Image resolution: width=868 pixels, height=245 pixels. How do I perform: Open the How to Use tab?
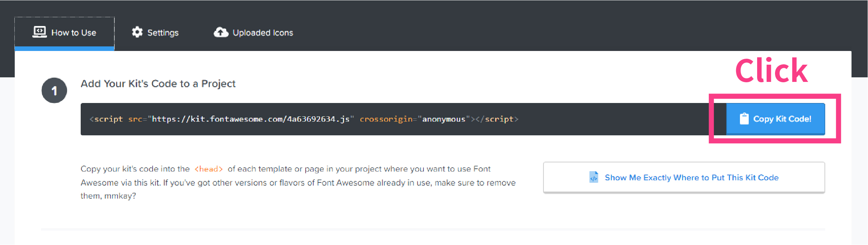click(x=64, y=33)
